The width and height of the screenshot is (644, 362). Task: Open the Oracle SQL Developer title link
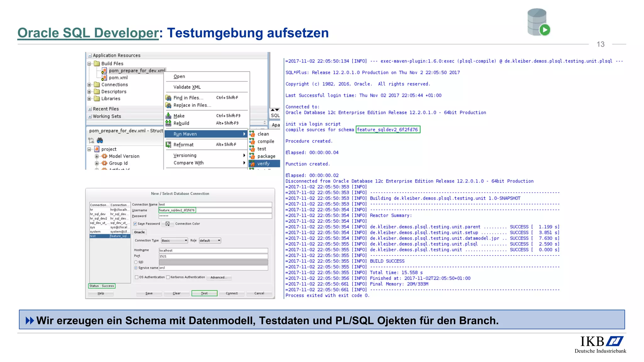[88, 33]
